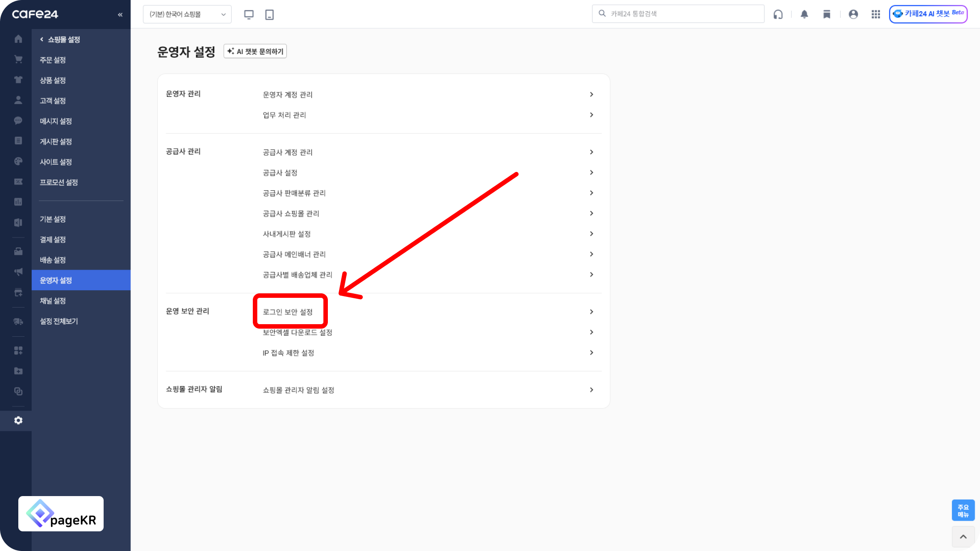Open the shopping cart orders icon
This screenshot has height=551, width=980.
click(18, 59)
